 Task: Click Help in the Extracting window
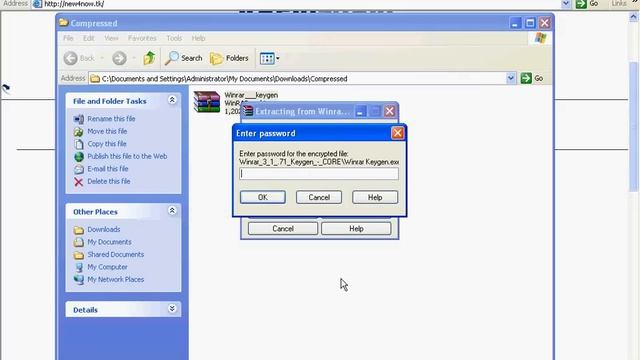point(356,229)
